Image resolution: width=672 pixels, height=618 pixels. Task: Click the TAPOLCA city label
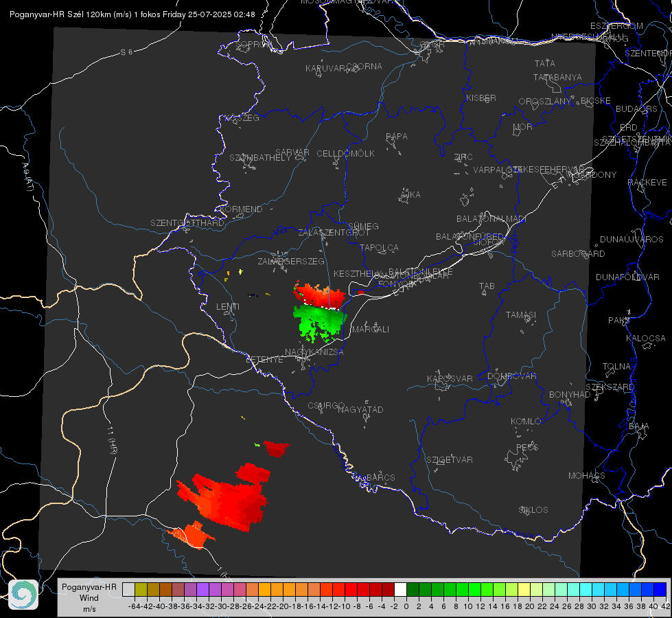click(380, 247)
